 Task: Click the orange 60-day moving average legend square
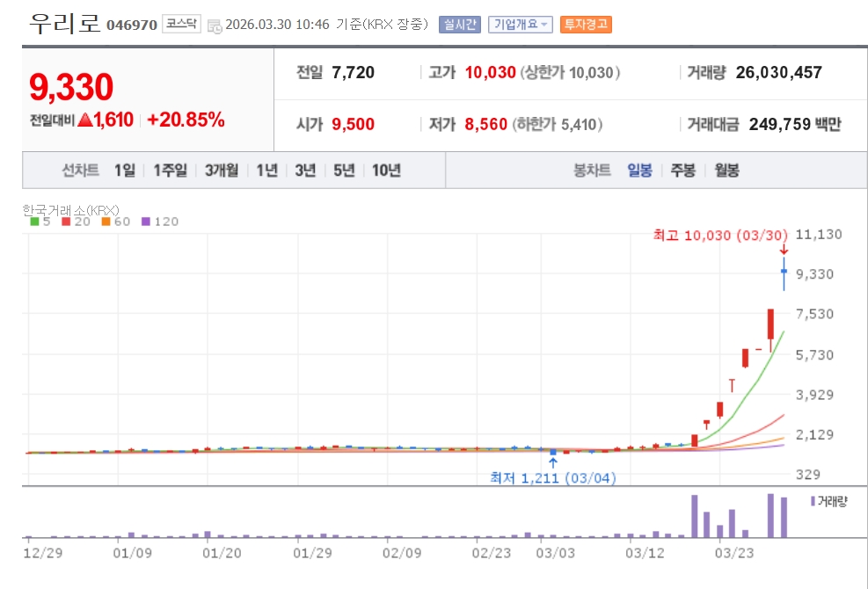tap(106, 222)
